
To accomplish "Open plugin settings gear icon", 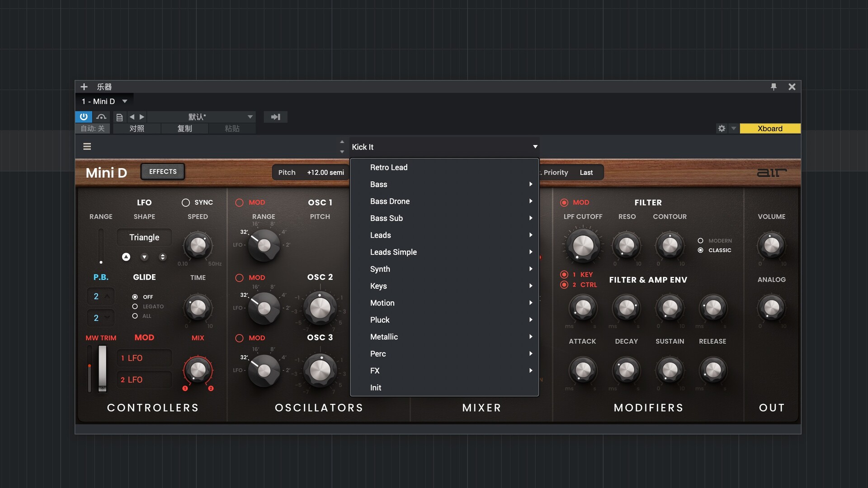I will tap(722, 129).
